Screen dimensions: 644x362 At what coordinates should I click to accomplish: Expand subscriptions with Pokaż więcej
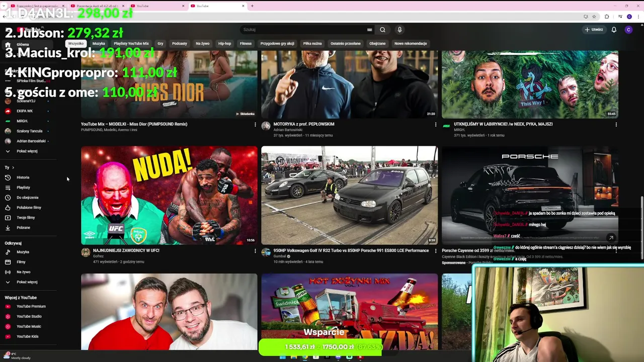pyautogui.click(x=27, y=151)
